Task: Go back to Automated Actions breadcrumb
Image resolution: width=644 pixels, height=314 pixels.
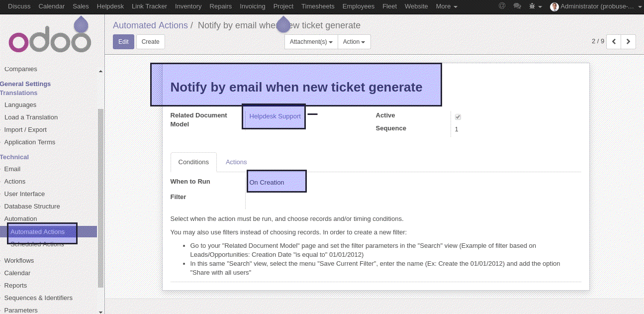Action: (150, 25)
